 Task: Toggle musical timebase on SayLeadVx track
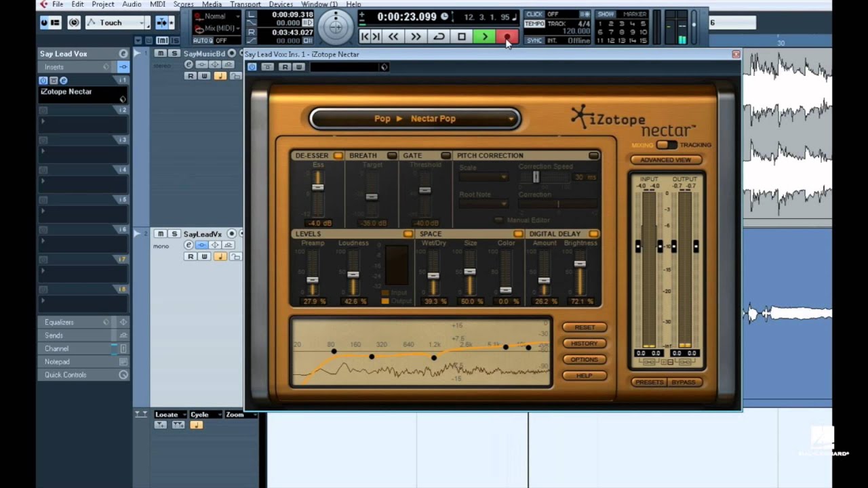click(x=220, y=257)
